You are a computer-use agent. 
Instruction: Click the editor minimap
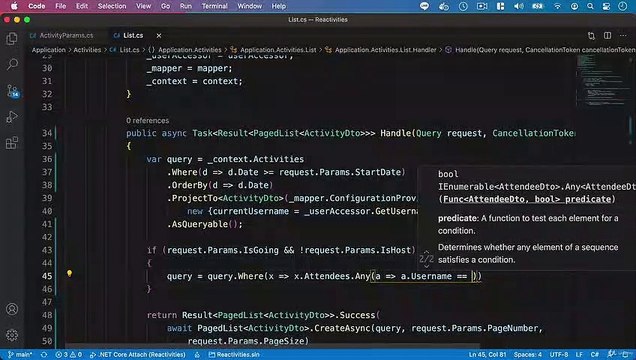(x=602, y=81)
